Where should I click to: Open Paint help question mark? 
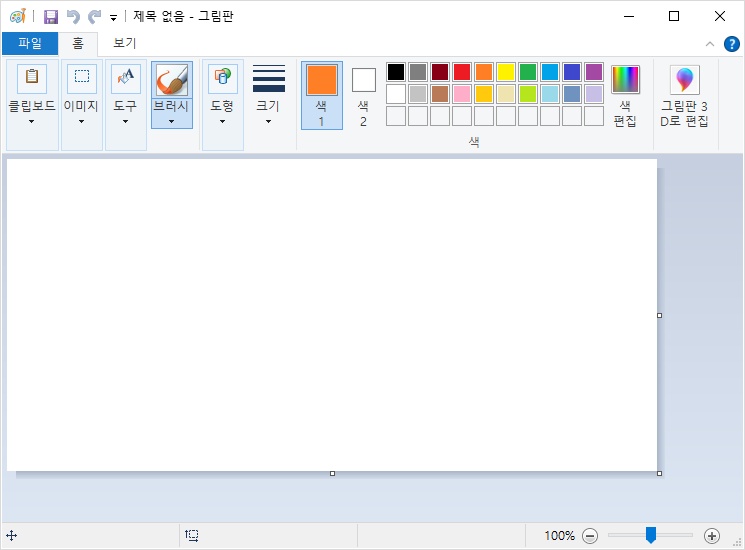(x=732, y=44)
